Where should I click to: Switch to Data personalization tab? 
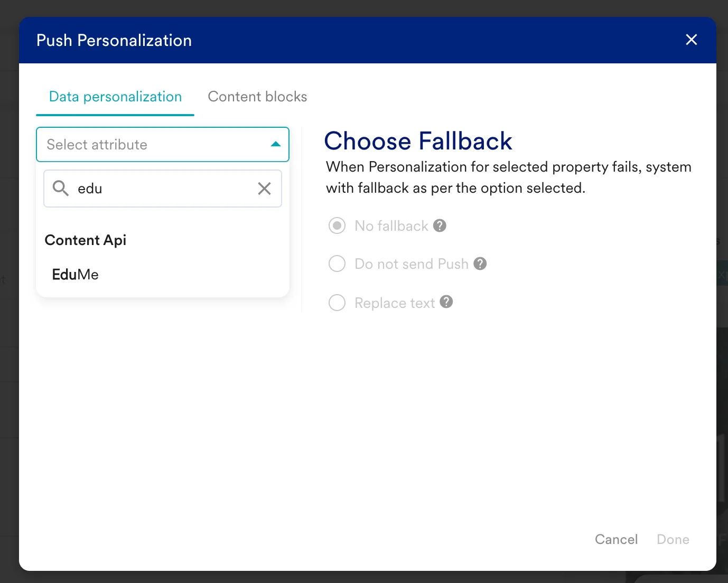pyautogui.click(x=115, y=97)
